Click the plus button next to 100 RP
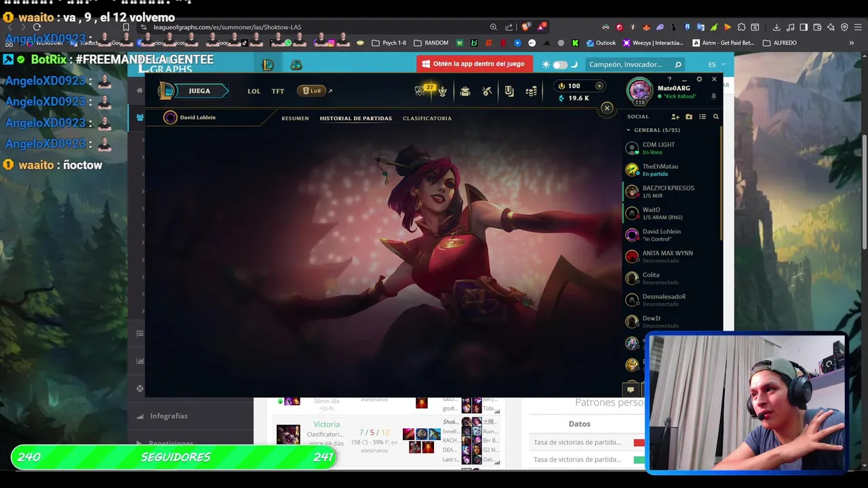 tap(599, 86)
